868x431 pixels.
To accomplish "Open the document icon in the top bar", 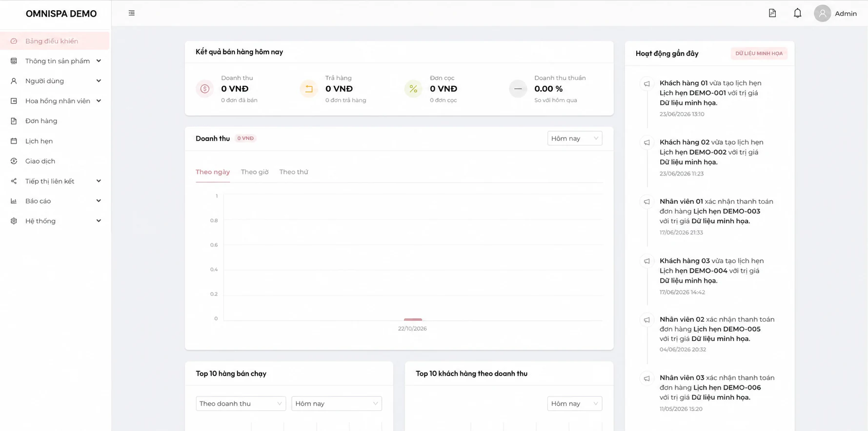I will pos(772,13).
